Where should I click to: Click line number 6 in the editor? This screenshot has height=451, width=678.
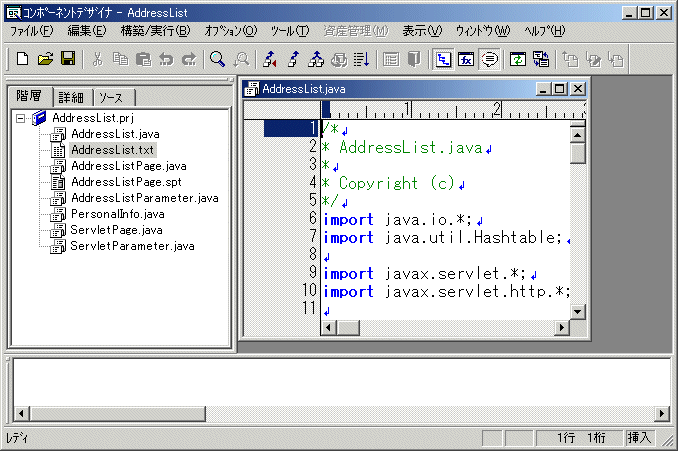pos(313,218)
